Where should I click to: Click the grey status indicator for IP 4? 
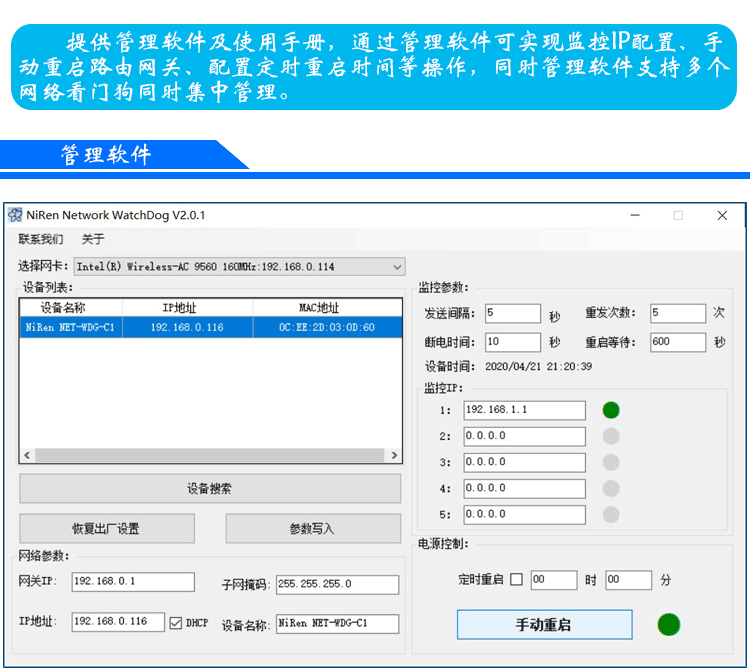[x=611, y=488]
